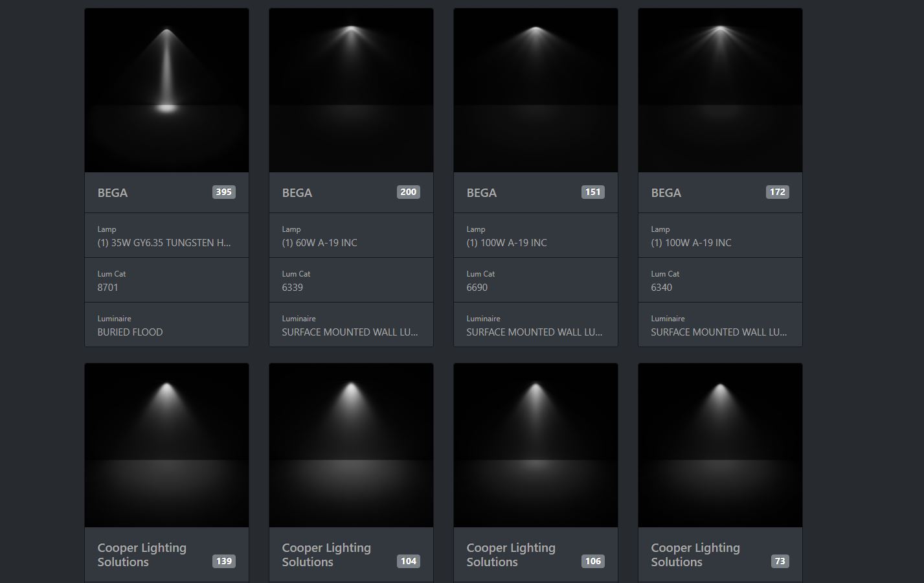
Task: Click the 395 count badge
Action: (224, 192)
